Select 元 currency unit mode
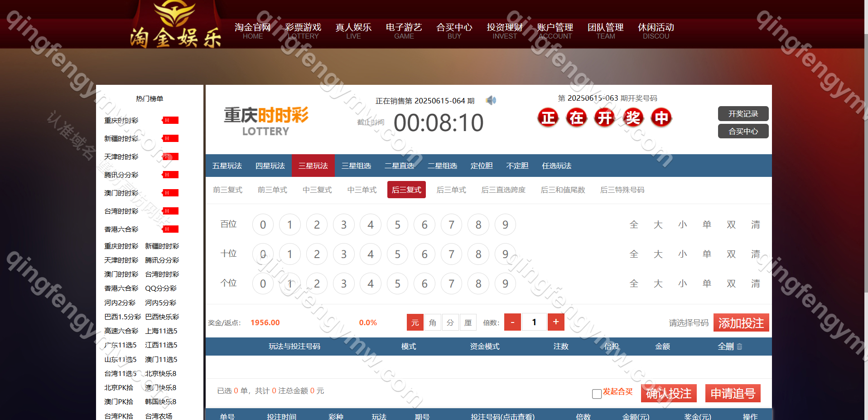 415,322
